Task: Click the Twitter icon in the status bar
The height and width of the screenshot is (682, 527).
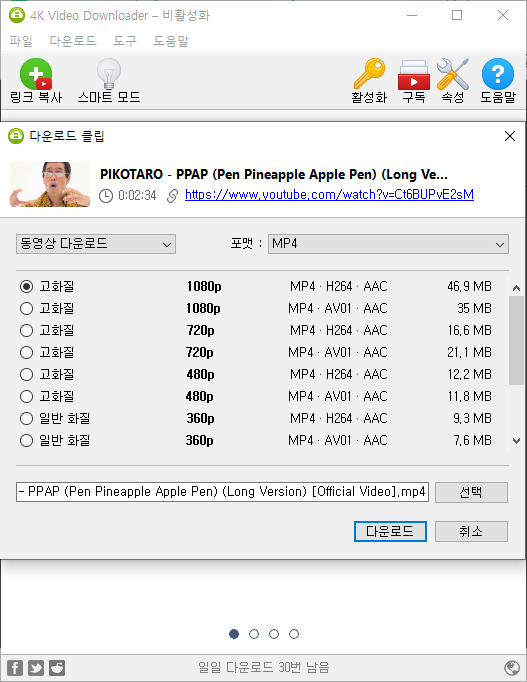Action: click(36, 668)
